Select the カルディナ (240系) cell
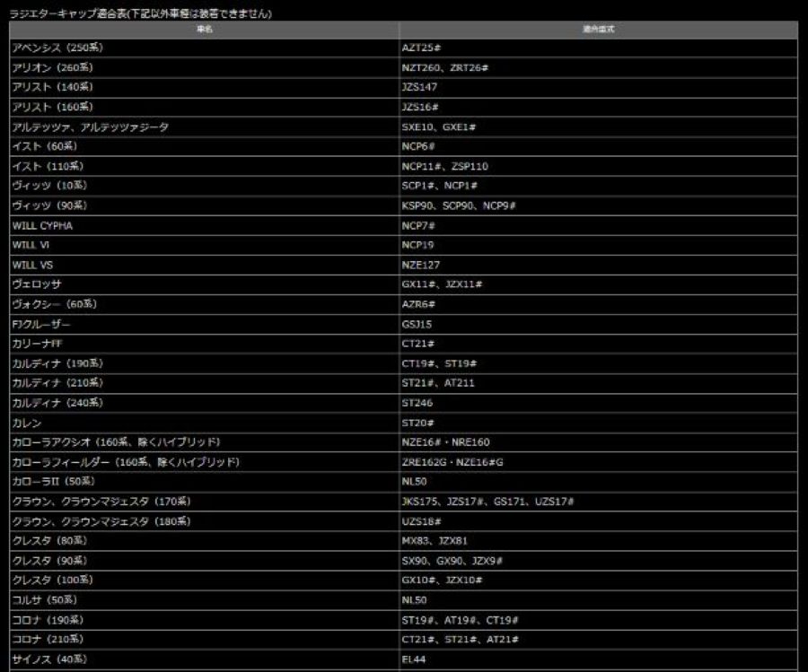 57,403
